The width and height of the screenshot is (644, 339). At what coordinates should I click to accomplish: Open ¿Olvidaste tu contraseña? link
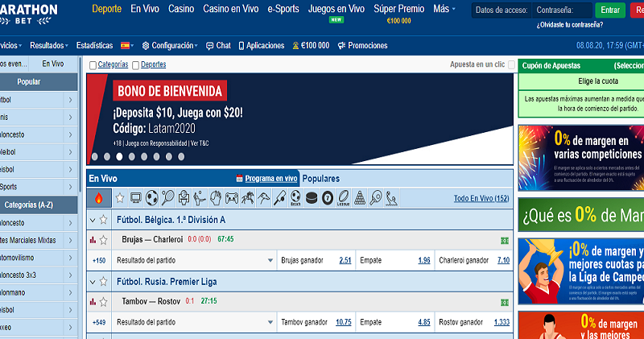click(570, 25)
